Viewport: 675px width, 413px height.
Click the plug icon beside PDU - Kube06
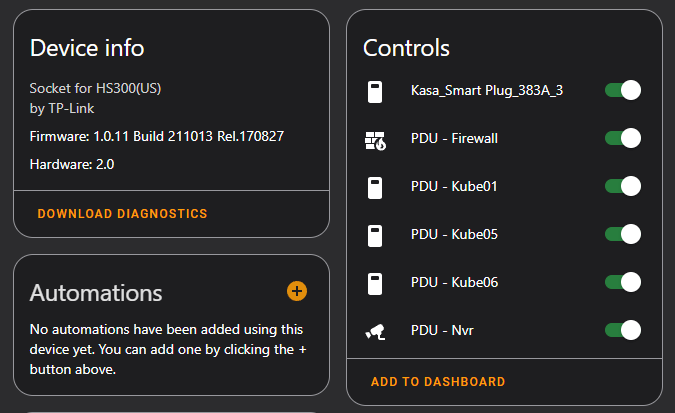pos(375,283)
